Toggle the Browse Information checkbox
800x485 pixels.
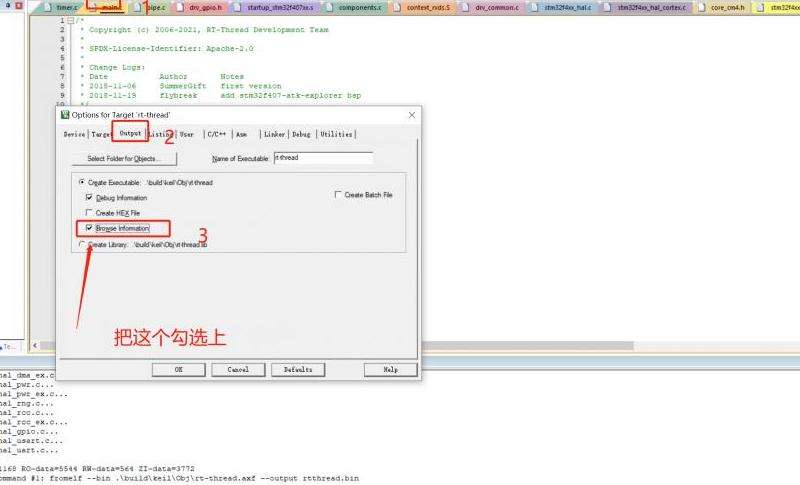click(90, 228)
